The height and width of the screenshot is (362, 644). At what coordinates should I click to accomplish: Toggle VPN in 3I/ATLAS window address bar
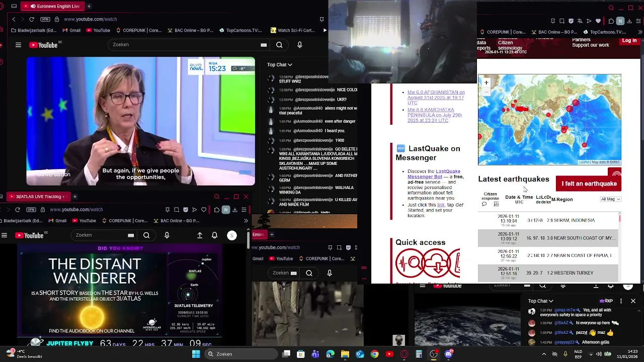31,209
